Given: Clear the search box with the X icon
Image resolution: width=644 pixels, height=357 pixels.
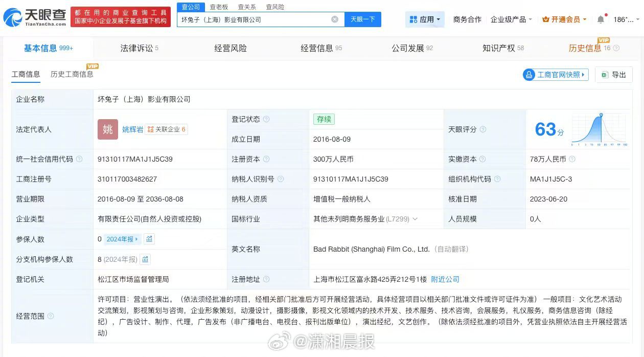Looking at the screenshot, I should pyautogui.click(x=335, y=19).
